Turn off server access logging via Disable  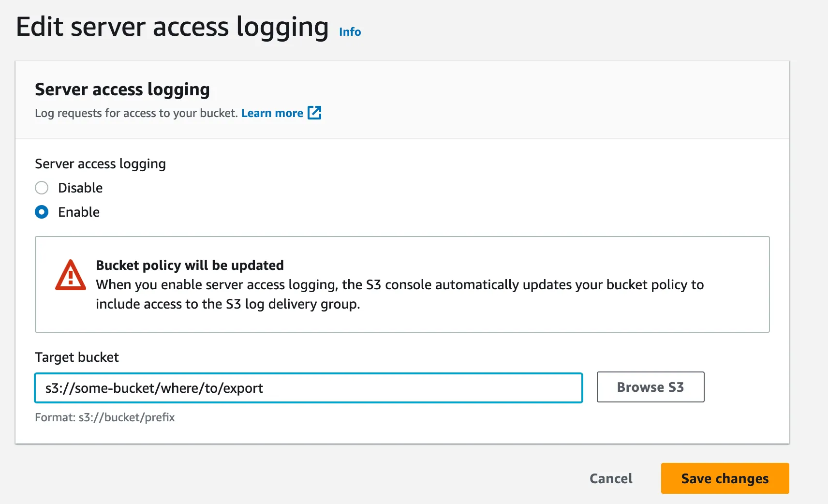click(x=42, y=188)
